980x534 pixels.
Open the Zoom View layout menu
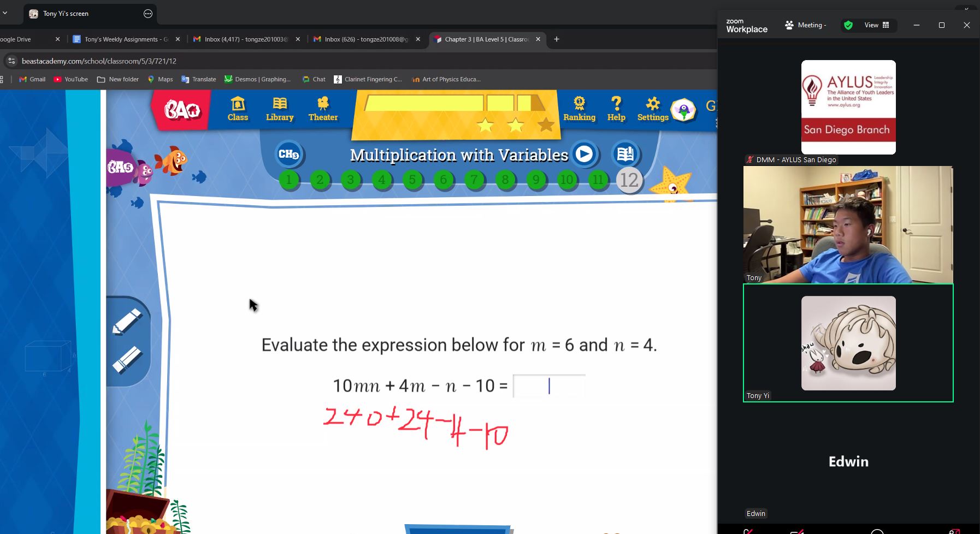[876, 25]
